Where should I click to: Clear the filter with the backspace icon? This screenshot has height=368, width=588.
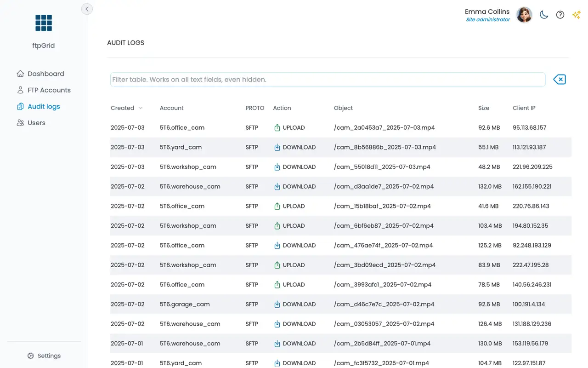[560, 80]
